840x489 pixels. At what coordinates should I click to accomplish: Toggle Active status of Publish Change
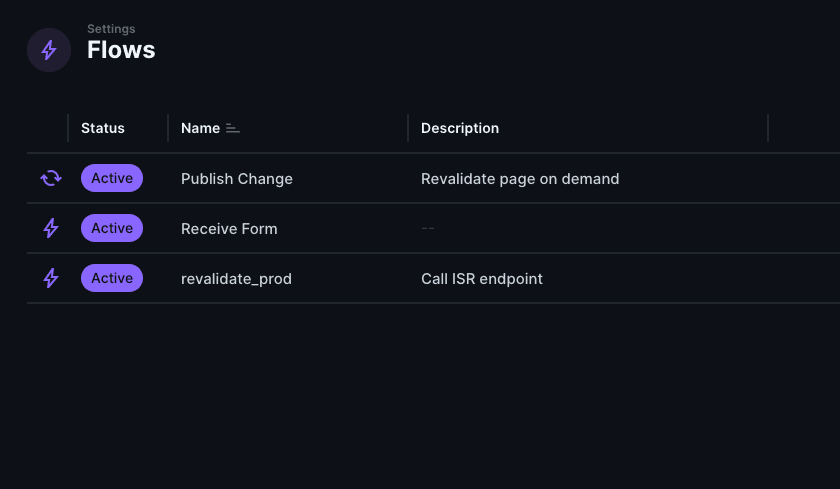[112, 178]
